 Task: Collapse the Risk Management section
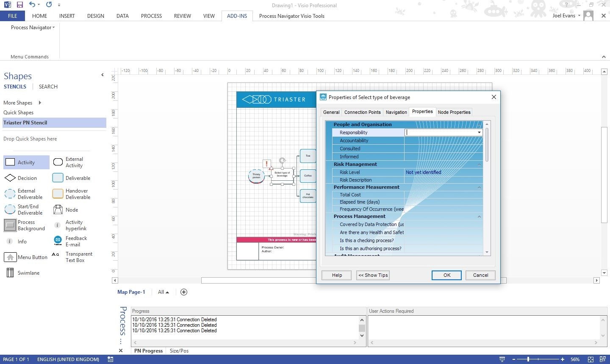479,164
